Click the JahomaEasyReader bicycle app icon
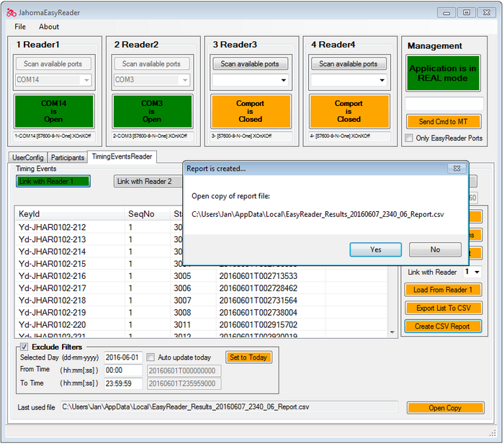Image resolution: width=504 pixels, height=444 pixels. [x=12, y=12]
